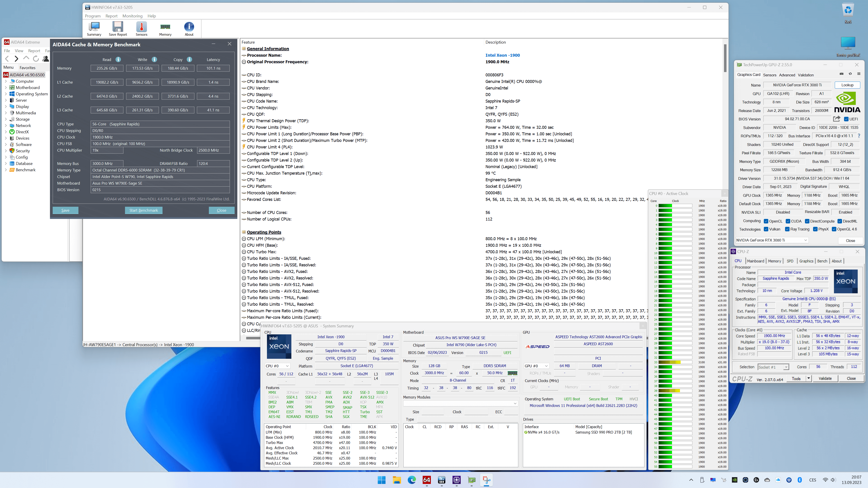This screenshot has width=868, height=488.
Task: Expand Benchmark node in AIDA64 tree
Action: (x=6, y=170)
